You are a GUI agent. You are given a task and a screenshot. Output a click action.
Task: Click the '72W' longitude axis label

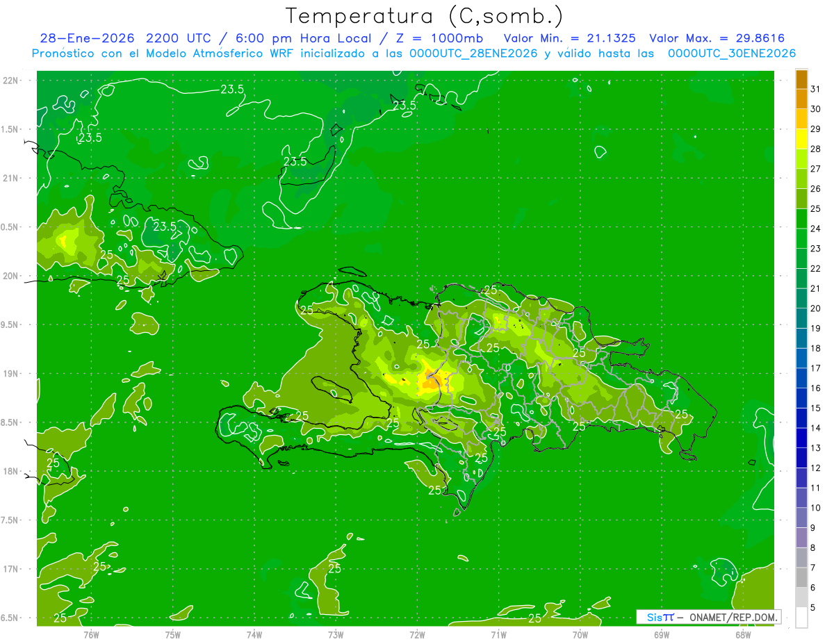pyautogui.click(x=417, y=635)
